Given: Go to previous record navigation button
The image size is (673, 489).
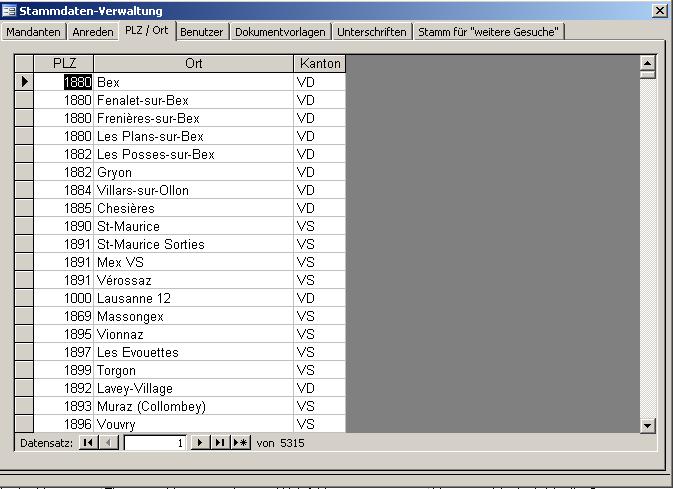Looking at the screenshot, I should [x=110, y=442].
